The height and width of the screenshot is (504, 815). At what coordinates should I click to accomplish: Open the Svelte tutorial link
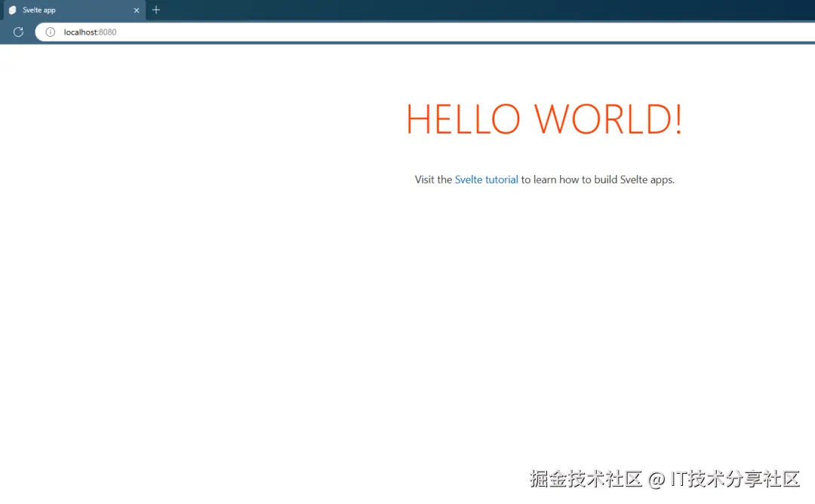pos(487,180)
